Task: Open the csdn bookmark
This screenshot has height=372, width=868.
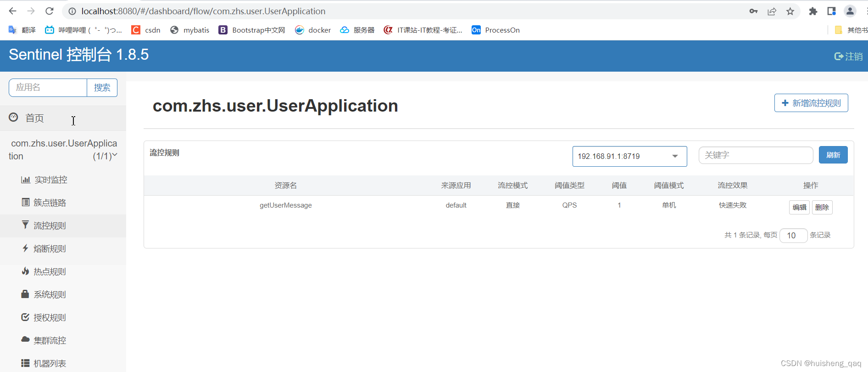Action: point(146,30)
